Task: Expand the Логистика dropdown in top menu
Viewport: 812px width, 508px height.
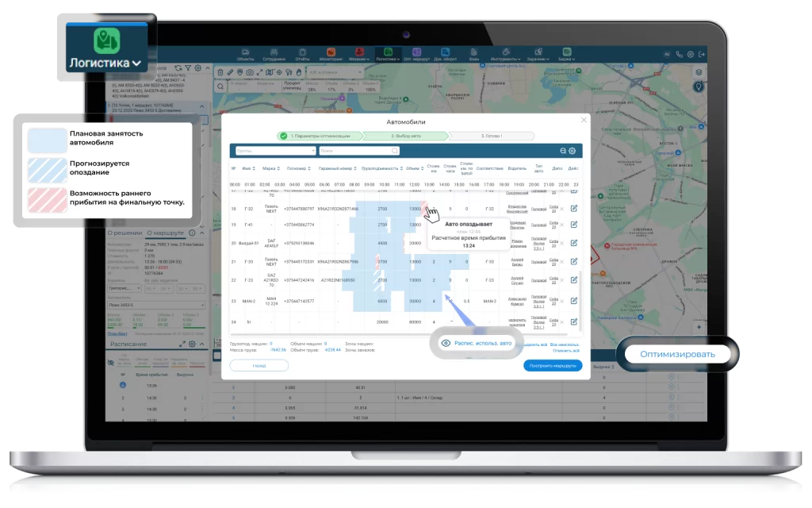Action: 388,54
